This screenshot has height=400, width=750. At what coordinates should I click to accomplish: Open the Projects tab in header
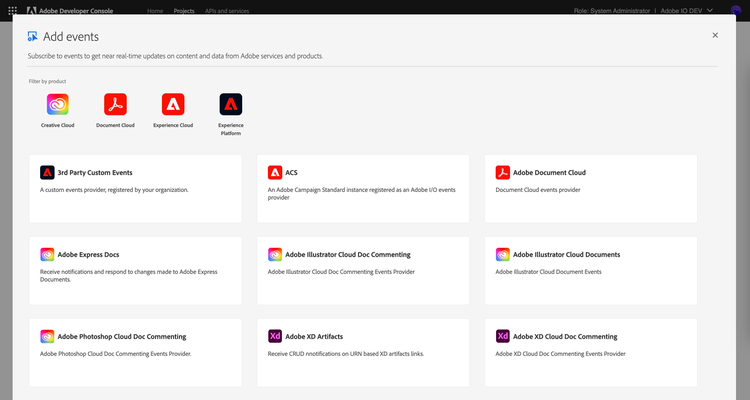tap(184, 10)
